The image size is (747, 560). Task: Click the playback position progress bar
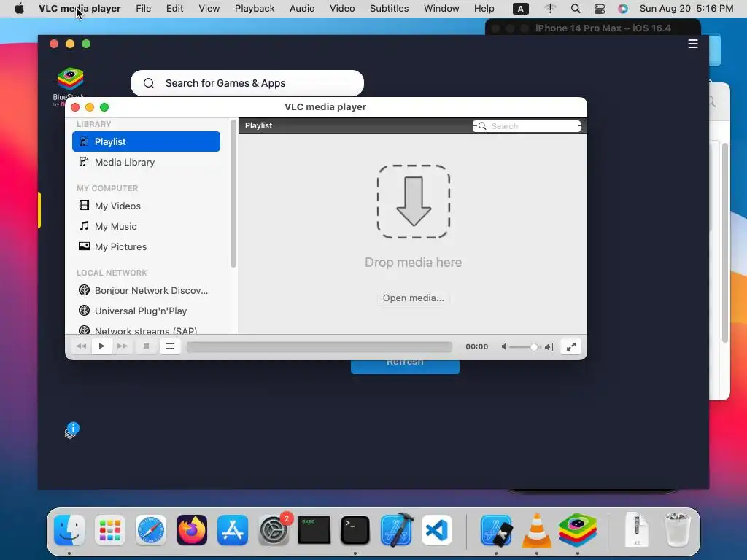(x=320, y=346)
